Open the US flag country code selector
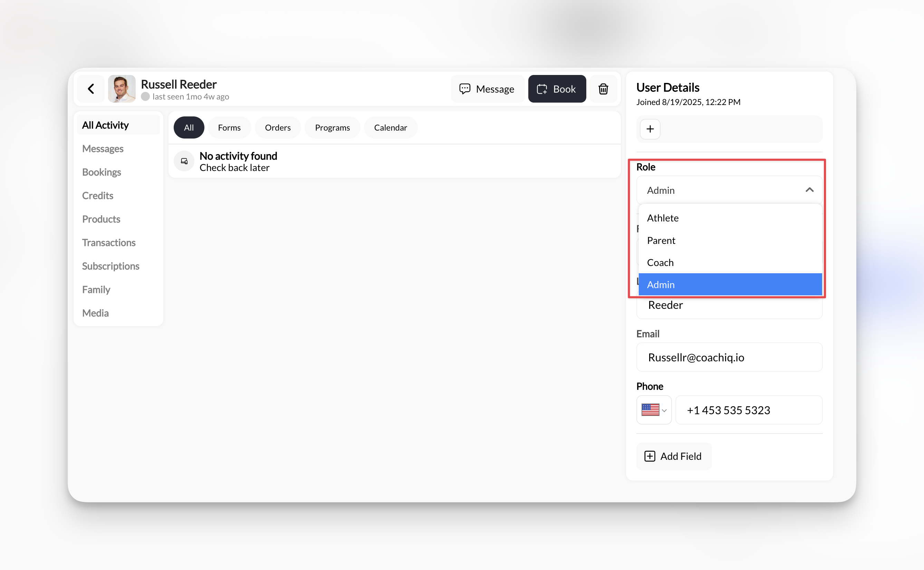This screenshot has width=924, height=570. pyautogui.click(x=654, y=410)
